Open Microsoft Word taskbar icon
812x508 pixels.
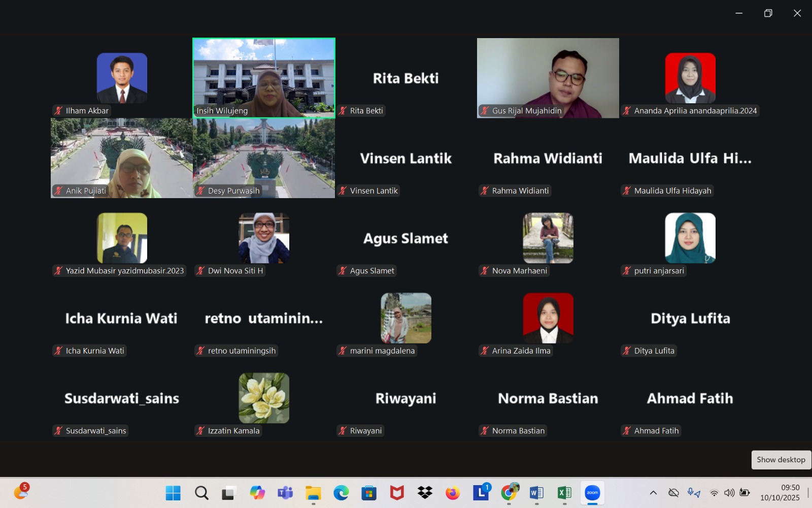pos(536,493)
